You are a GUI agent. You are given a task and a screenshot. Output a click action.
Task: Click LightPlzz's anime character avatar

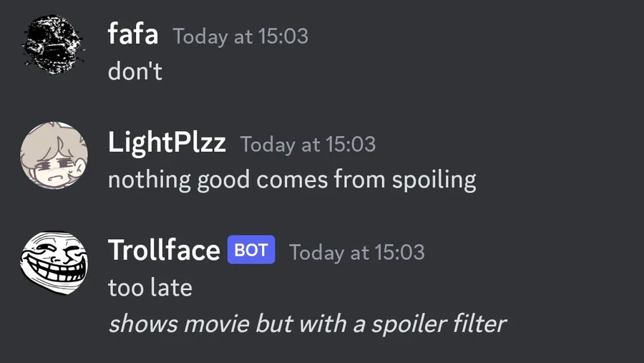point(54,155)
